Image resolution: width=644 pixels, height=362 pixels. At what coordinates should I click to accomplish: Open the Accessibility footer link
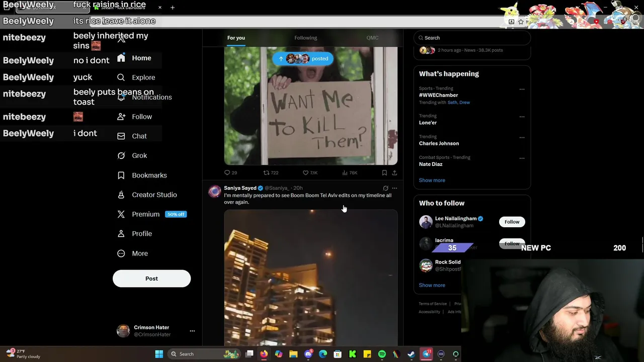point(429,312)
